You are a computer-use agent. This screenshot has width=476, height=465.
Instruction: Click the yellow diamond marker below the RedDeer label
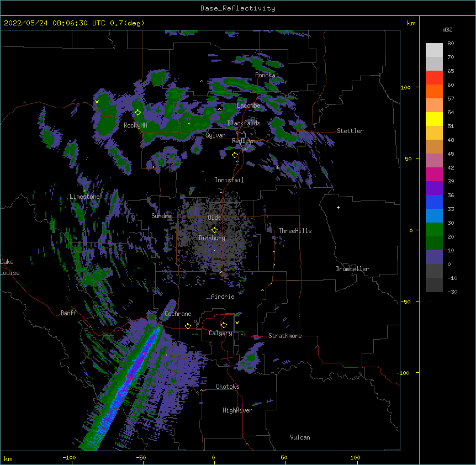[235, 155]
